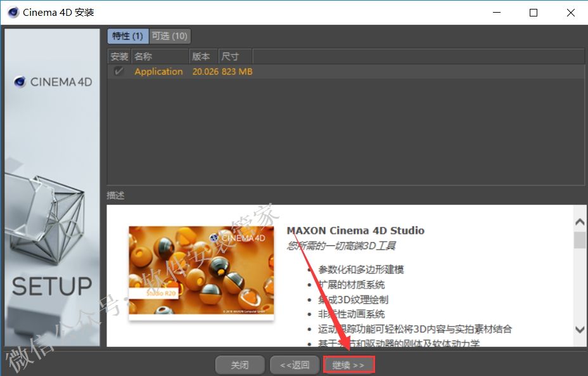This screenshot has width=588, height=376.
Task: Switch to the 特性 (1) tab
Action: pos(127,36)
